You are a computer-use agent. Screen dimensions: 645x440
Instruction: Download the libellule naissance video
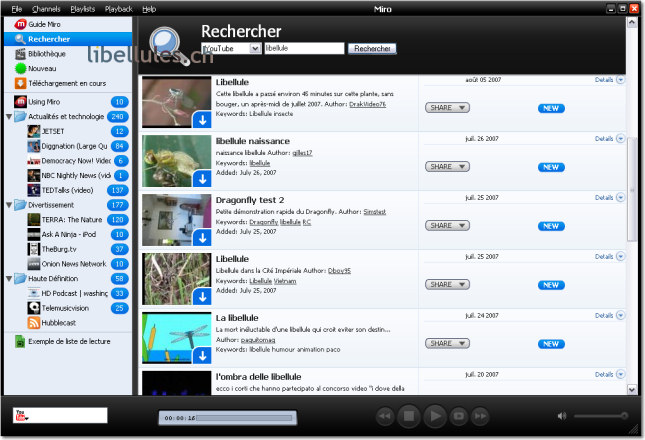(x=202, y=179)
